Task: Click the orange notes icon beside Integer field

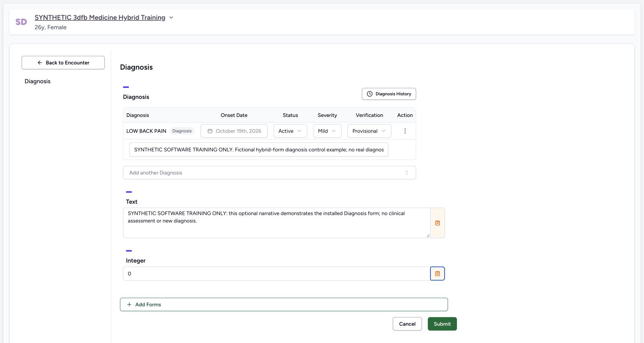Action: click(438, 274)
